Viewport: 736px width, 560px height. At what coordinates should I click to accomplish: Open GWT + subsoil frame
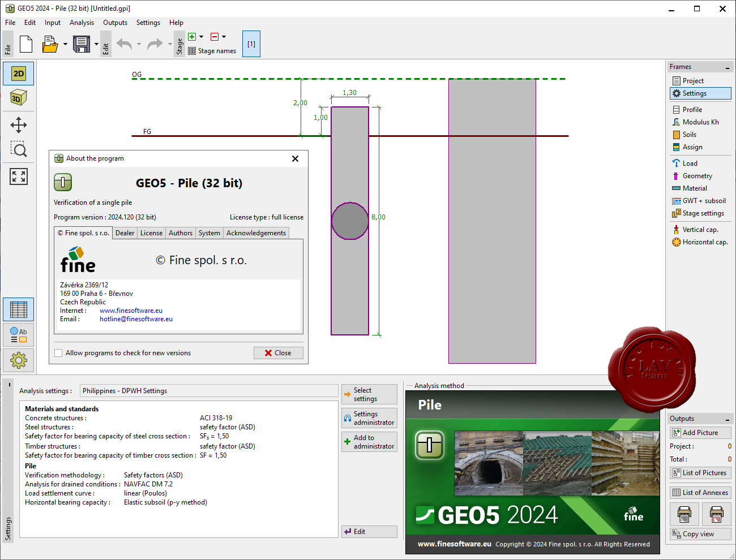pyautogui.click(x=700, y=201)
